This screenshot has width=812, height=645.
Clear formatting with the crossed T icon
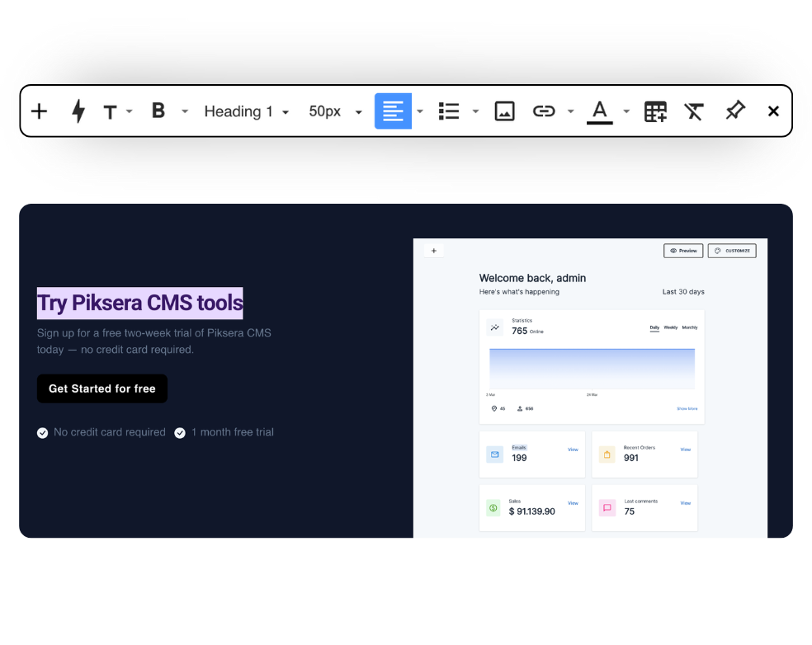tap(694, 111)
